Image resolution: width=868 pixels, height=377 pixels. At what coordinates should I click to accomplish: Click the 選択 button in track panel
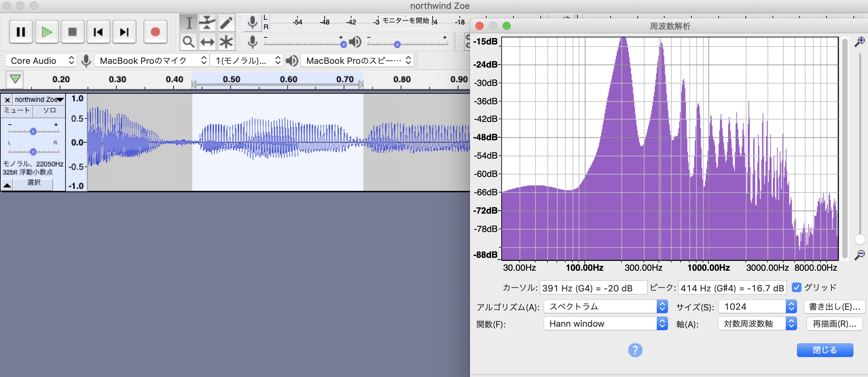coord(33,183)
